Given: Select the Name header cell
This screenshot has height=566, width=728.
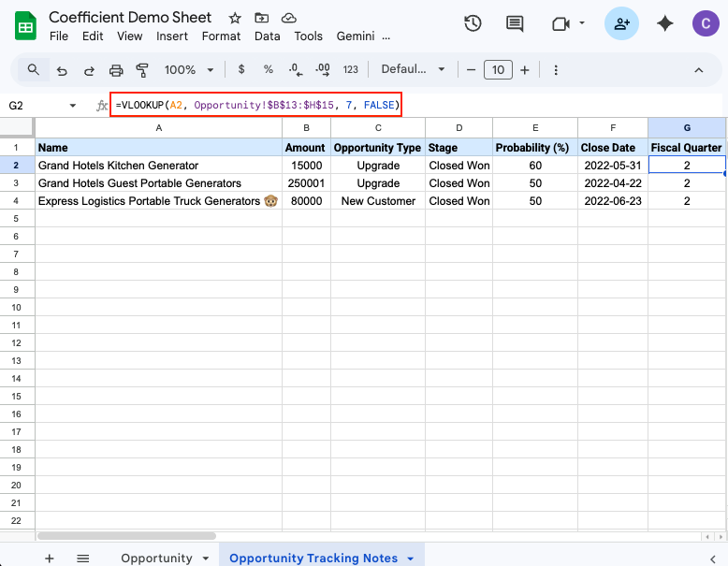Looking at the screenshot, I should pos(159,148).
